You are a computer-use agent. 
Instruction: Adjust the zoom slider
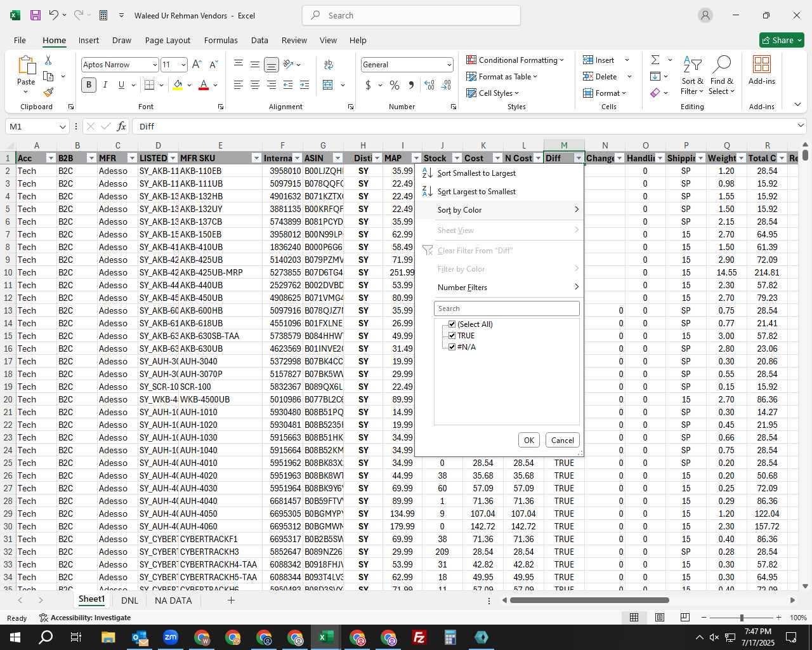pyautogui.click(x=742, y=618)
